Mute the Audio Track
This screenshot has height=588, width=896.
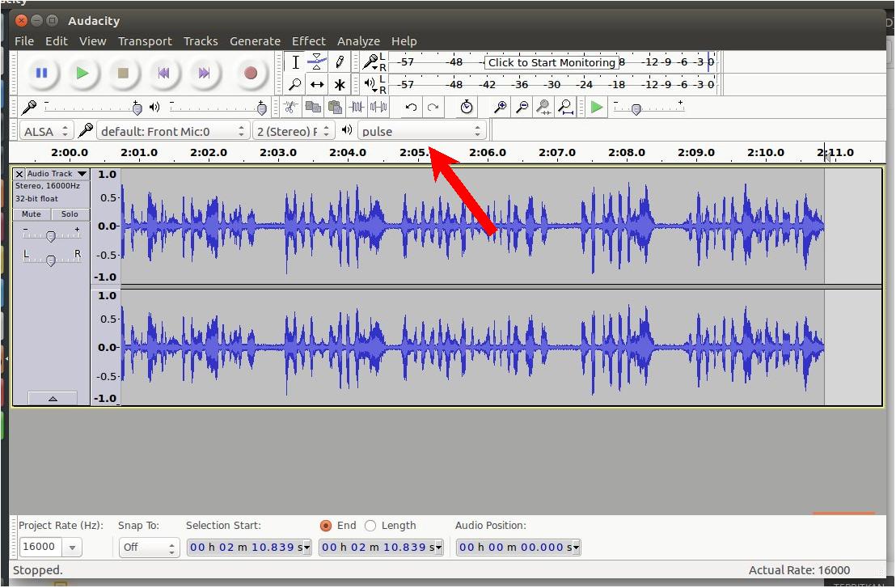(x=32, y=214)
